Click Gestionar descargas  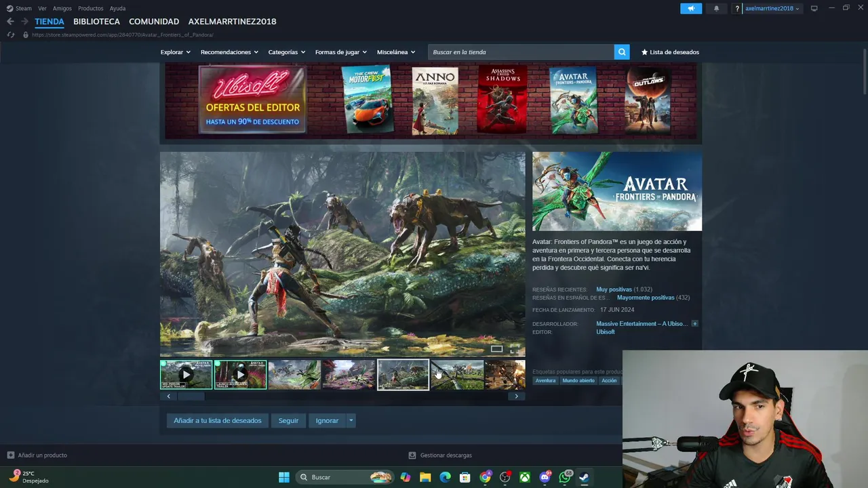click(441, 455)
